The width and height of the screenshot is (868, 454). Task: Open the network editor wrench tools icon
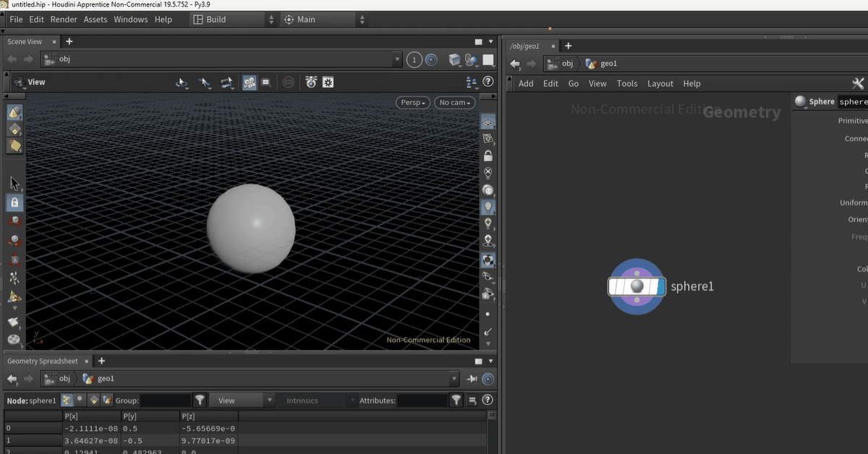coord(859,84)
